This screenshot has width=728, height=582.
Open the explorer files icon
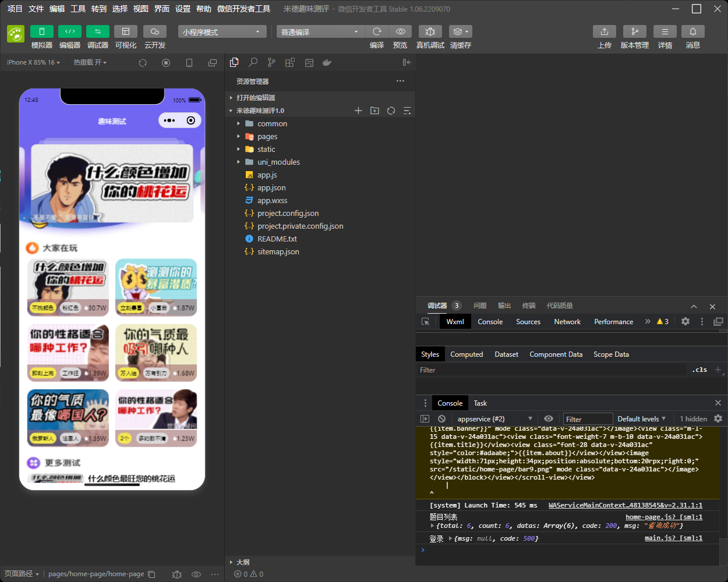coord(234,62)
